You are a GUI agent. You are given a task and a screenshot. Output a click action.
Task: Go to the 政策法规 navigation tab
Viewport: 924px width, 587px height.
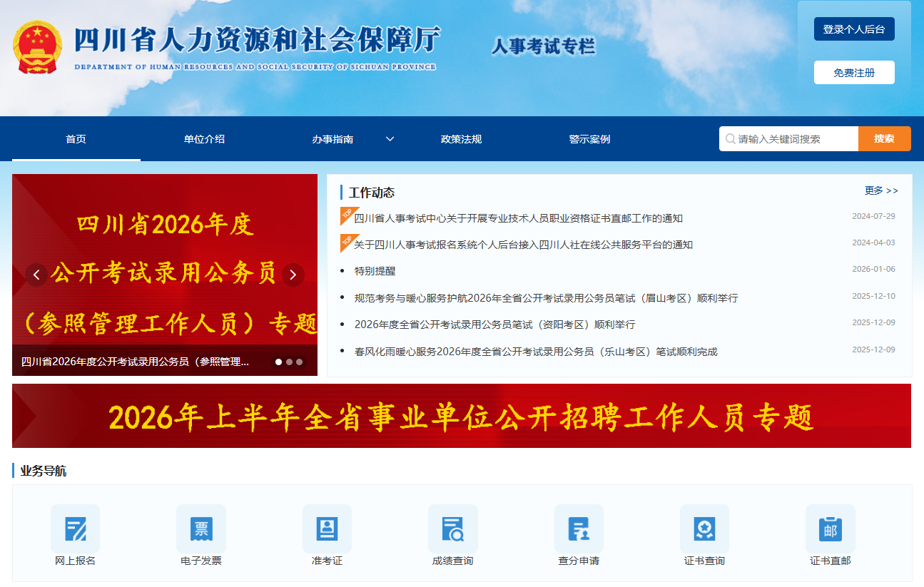[461, 139]
